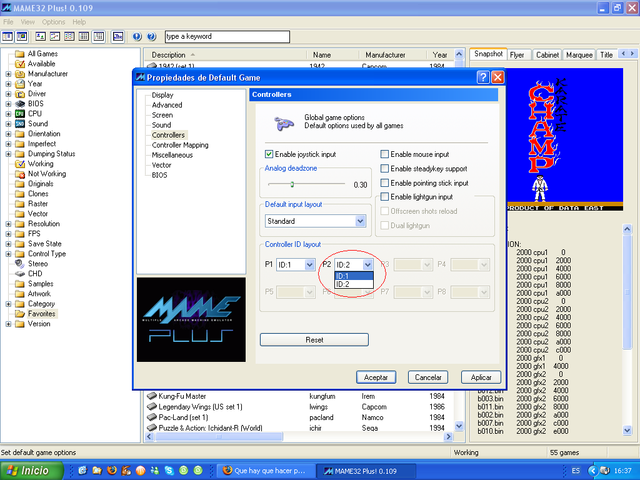The height and width of the screenshot is (480, 640).
Task: Select the CPU chip icon folder
Action: [20, 114]
